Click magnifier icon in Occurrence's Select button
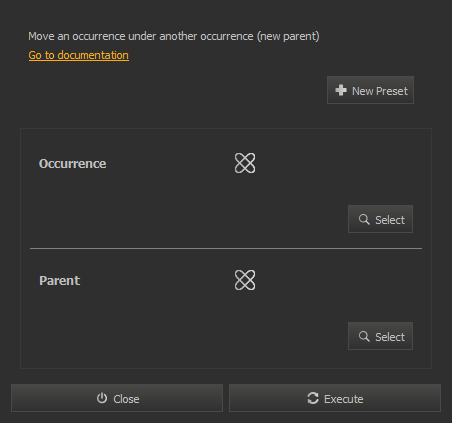 point(364,219)
